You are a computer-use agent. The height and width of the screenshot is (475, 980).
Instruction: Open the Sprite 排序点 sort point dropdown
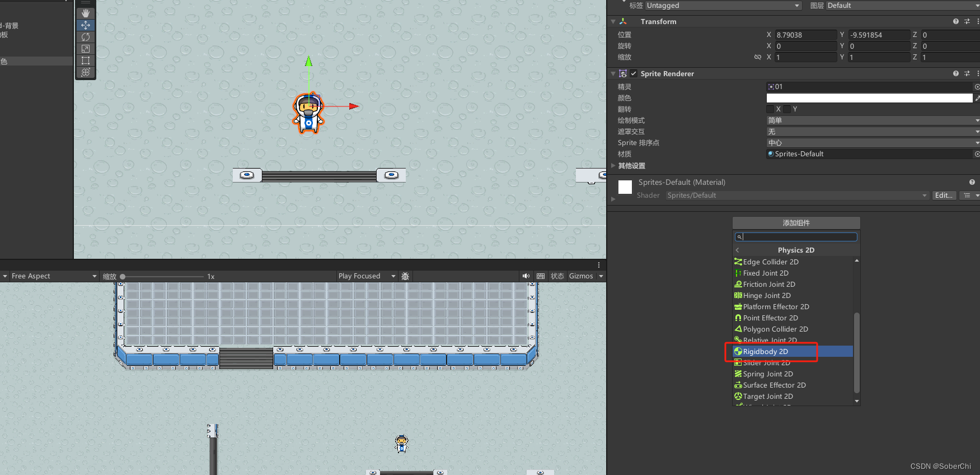(x=873, y=143)
